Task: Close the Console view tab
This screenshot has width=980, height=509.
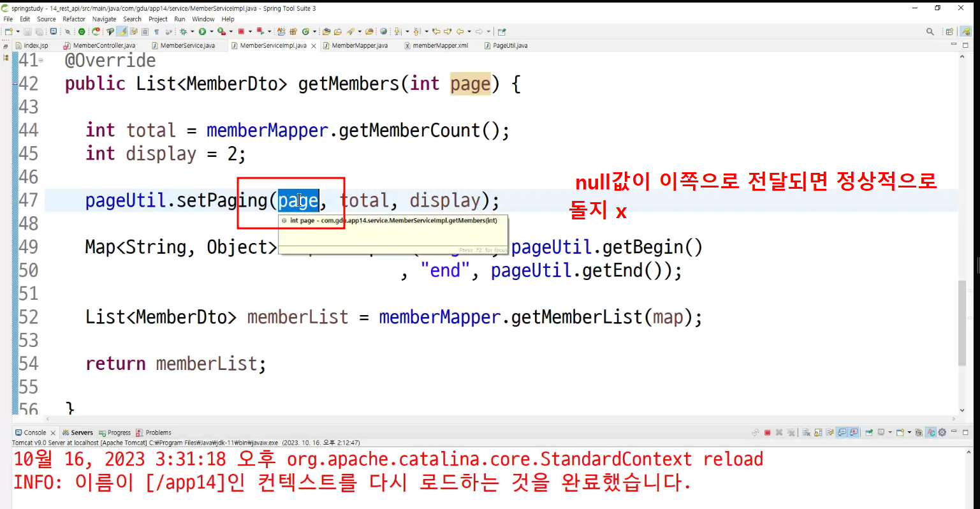Action: coord(53,433)
